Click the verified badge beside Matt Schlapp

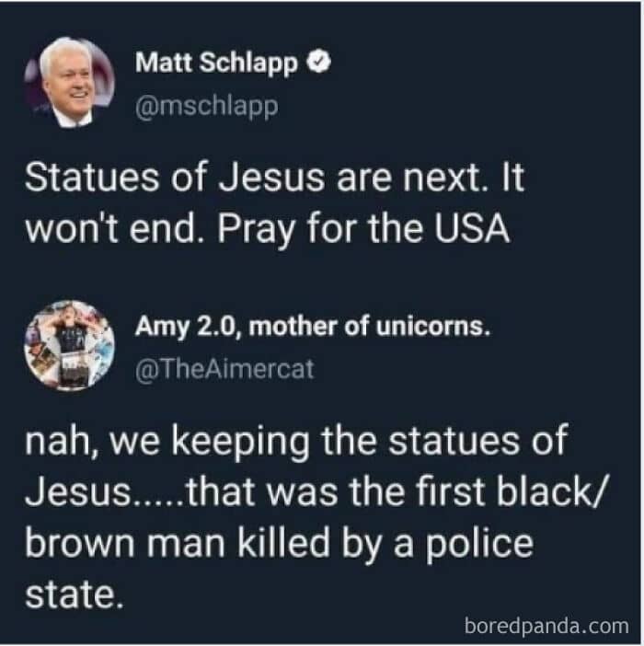pos(318,62)
